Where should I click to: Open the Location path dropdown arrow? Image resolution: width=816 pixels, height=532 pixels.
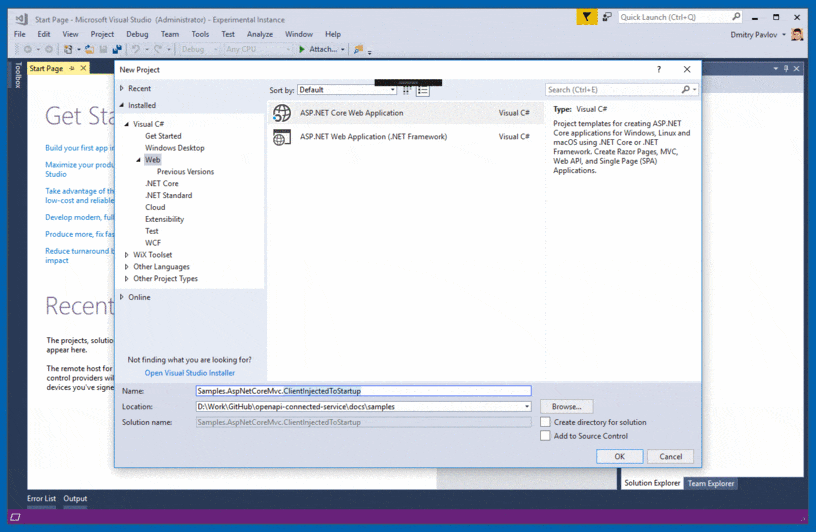point(527,407)
